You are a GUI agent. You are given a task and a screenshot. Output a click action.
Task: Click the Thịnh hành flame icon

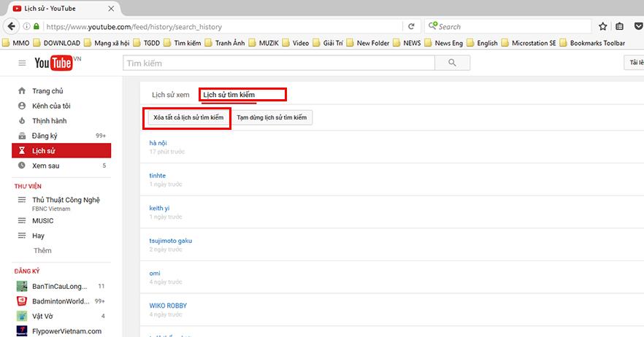tap(22, 120)
